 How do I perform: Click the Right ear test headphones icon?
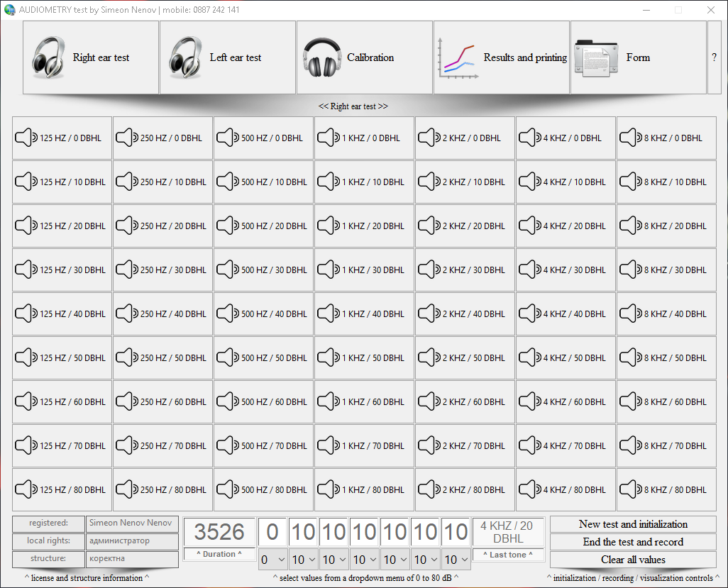48,57
